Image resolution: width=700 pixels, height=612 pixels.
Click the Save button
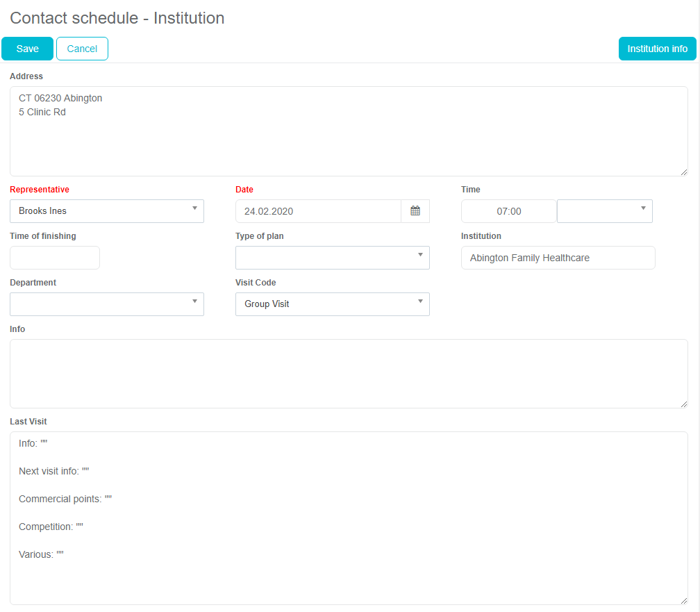tap(28, 49)
